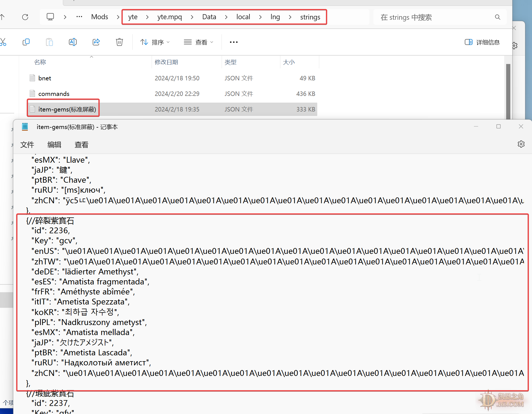
Task: Click the 在 strings 中搜索 search field
Action: tap(440, 17)
